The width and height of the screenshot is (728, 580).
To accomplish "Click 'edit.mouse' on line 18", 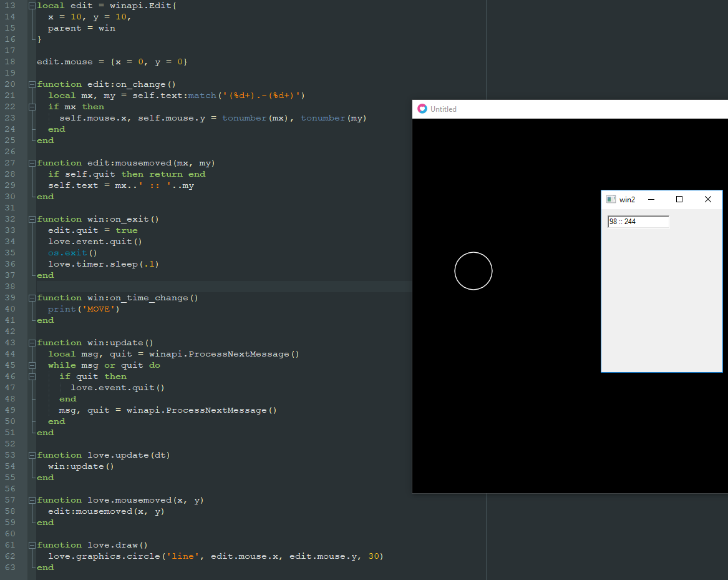I will [65, 62].
